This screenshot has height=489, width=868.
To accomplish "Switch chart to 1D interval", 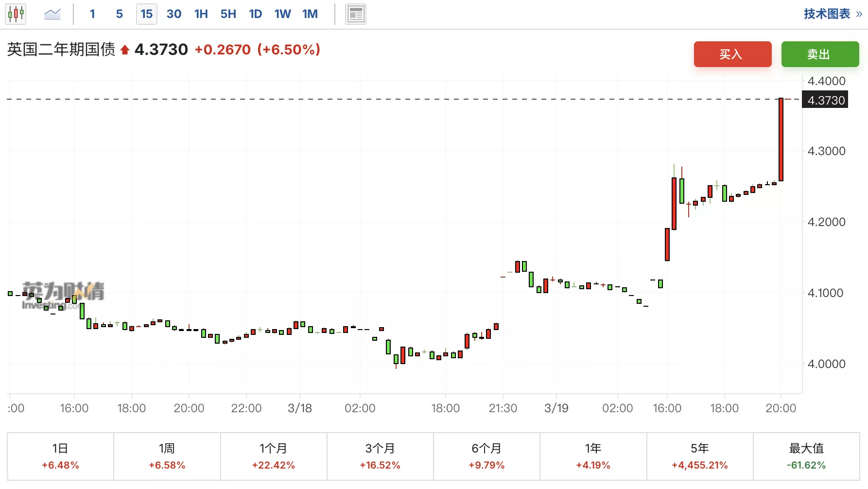I will [x=256, y=14].
